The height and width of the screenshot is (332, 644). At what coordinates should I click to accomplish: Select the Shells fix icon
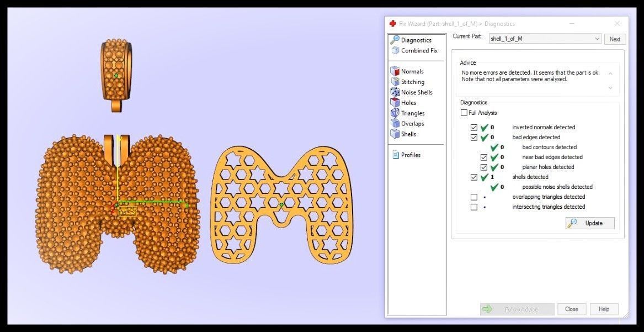tap(395, 134)
